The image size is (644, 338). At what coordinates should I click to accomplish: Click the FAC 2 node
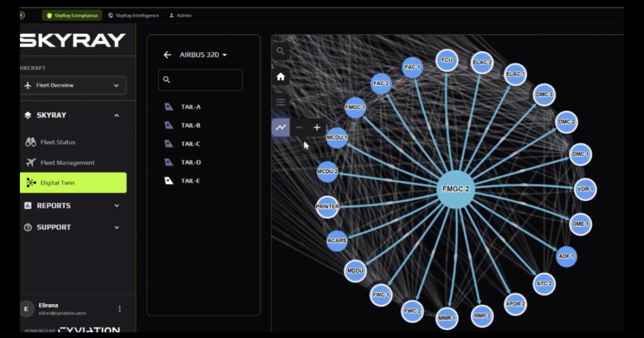pyautogui.click(x=381, y=84)
